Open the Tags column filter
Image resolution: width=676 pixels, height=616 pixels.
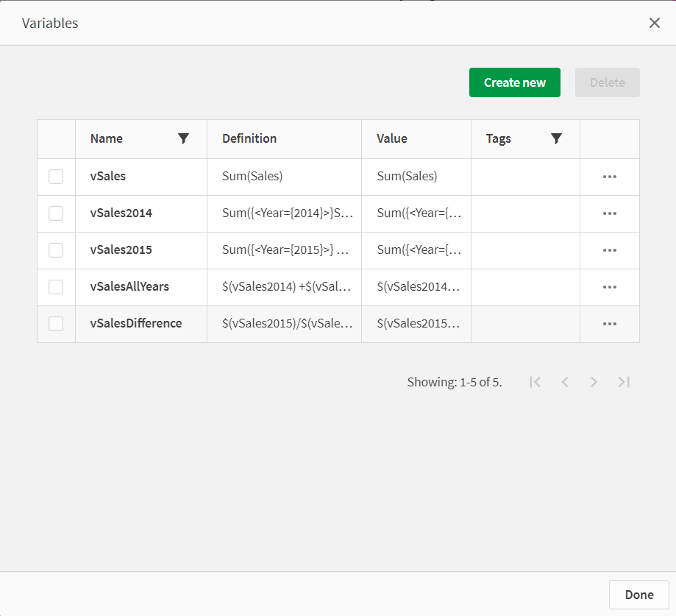pyautogui.click(x=556, y=138)
